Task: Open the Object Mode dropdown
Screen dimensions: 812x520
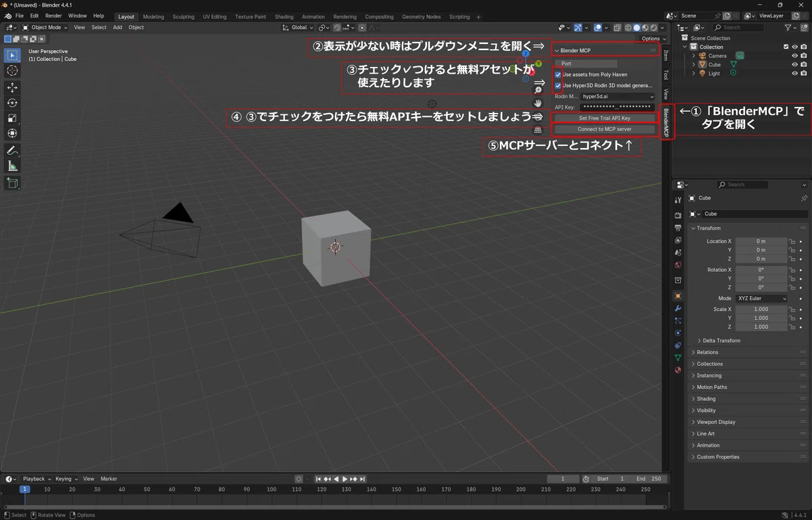Action: click(45, 28)
